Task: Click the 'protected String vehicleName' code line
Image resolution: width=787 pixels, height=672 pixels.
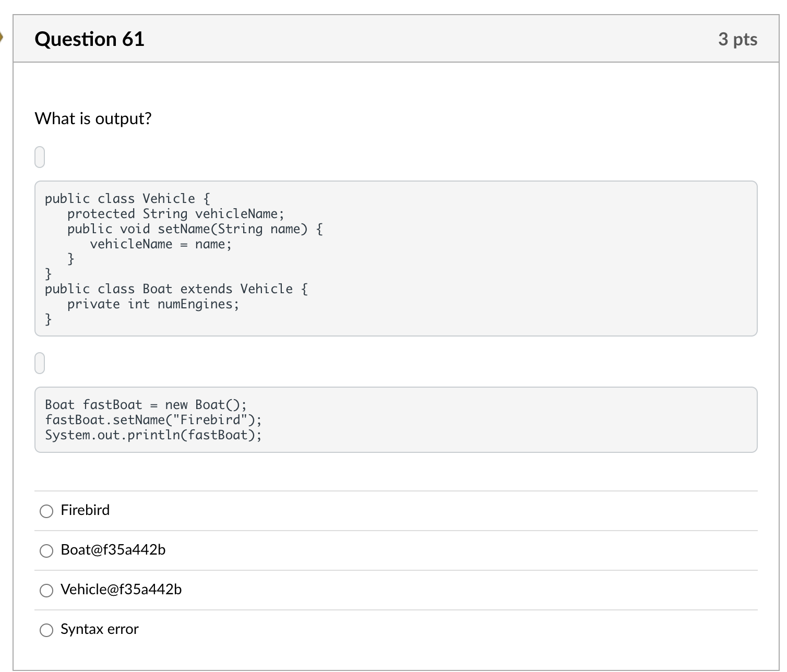Action: (x=175, y=214)
